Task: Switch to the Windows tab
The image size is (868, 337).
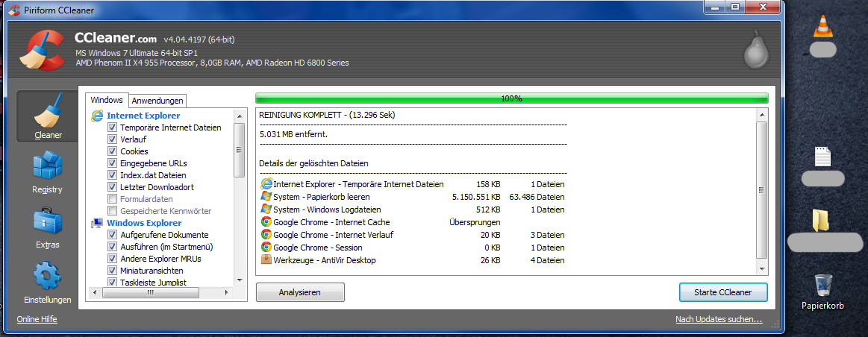Action: (107, 100)
